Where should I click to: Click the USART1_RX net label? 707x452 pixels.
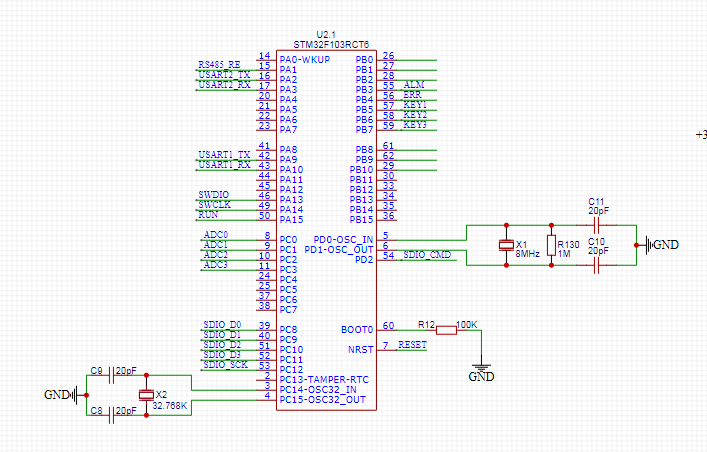[x=224, y=165]
